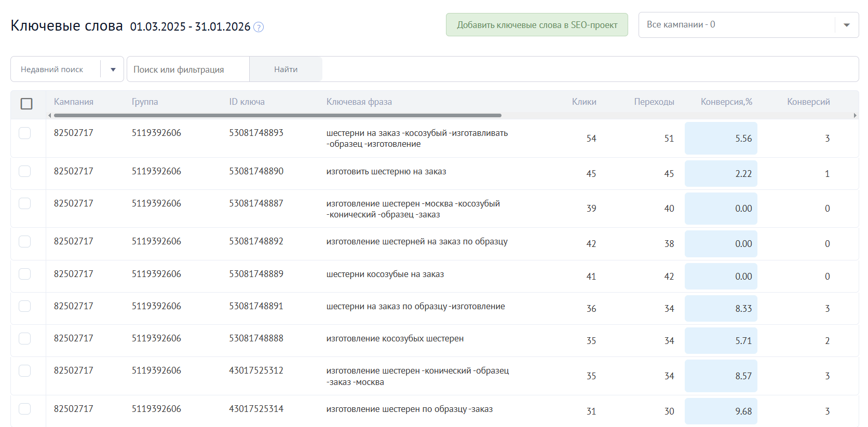The width and height of the screenshot is (868, 427).
Task: Select phrase 'шестерни на заказ по образцу -изготовление'
Action: 416,307
